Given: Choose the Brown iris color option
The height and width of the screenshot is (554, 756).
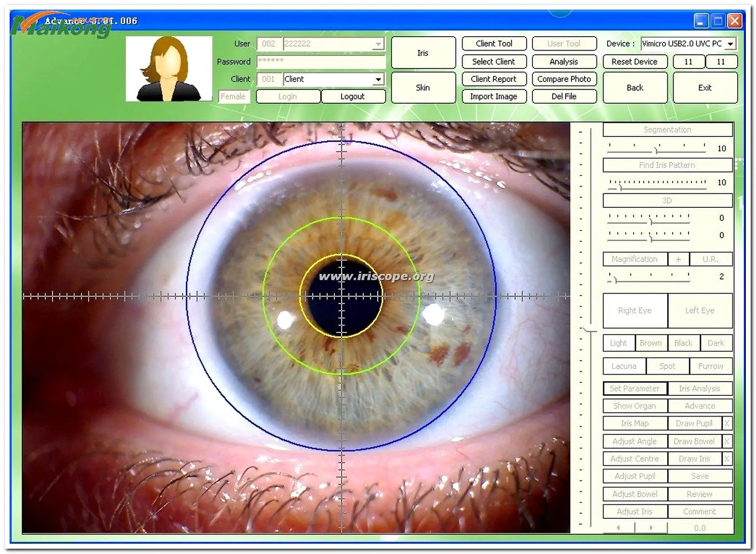Looking at the screenshot, I should pos(650,343).
